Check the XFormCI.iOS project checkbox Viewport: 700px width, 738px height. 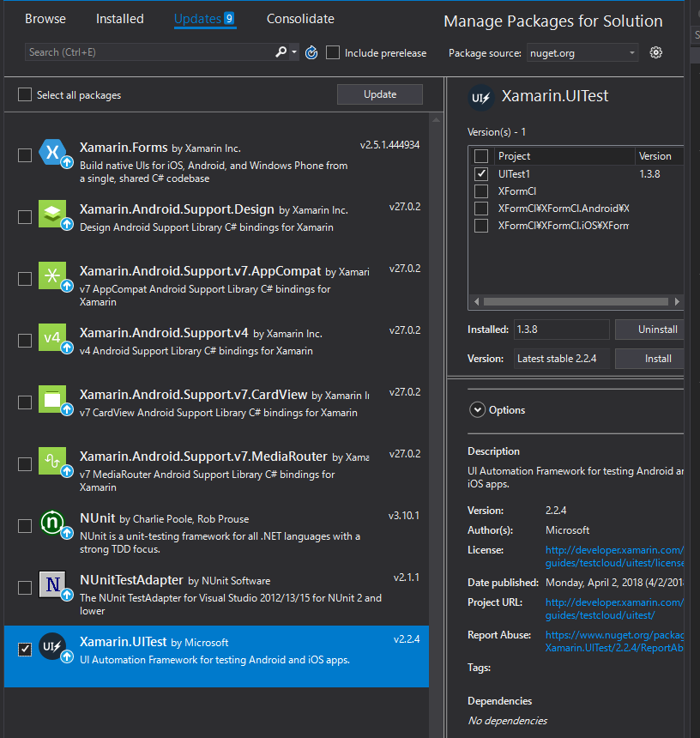(x=480, y=226)
